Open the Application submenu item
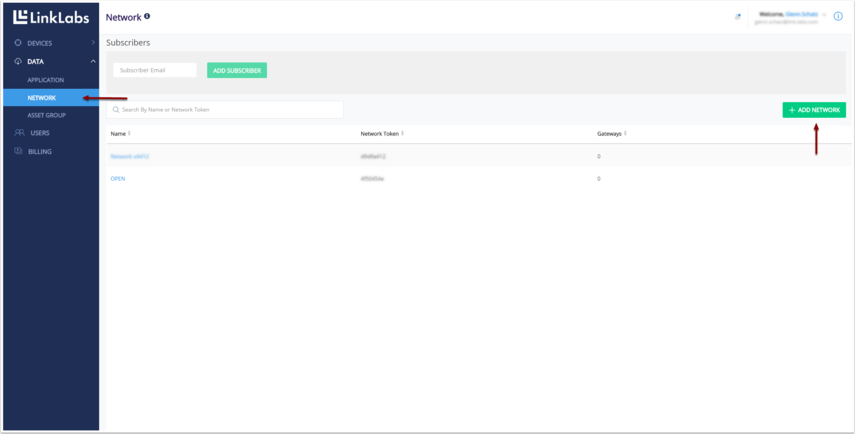 tap(46, 80)
